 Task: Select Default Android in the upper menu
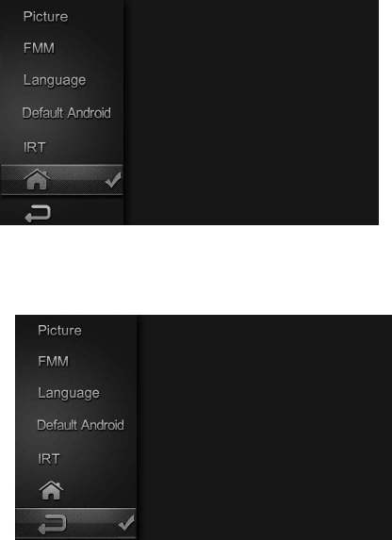point(67,113)
